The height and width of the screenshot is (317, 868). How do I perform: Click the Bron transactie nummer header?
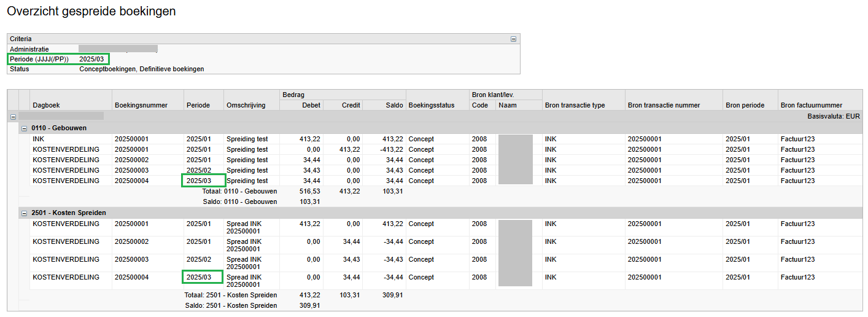(664, 105)
